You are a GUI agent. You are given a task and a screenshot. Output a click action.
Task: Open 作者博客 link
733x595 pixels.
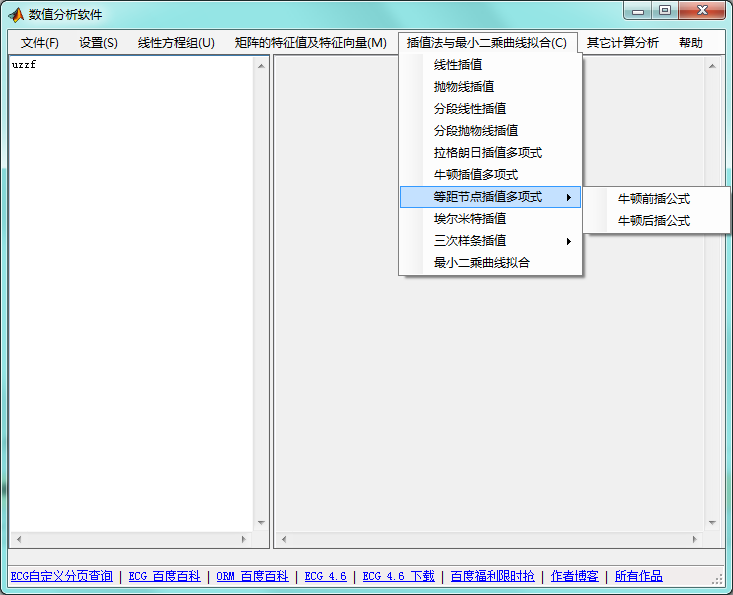click(575, 576)
